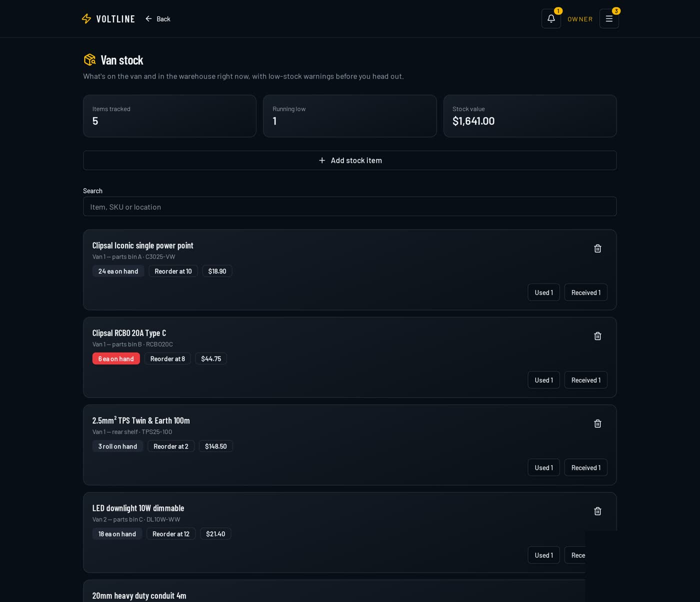Click the red 6 ea on hand badge

[116, 358]
